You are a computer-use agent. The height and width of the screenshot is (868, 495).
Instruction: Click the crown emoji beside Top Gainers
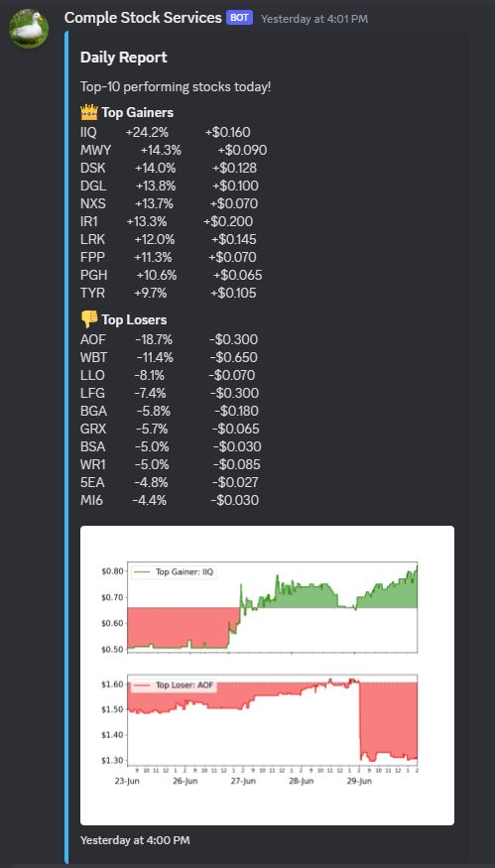pos(89,112)
